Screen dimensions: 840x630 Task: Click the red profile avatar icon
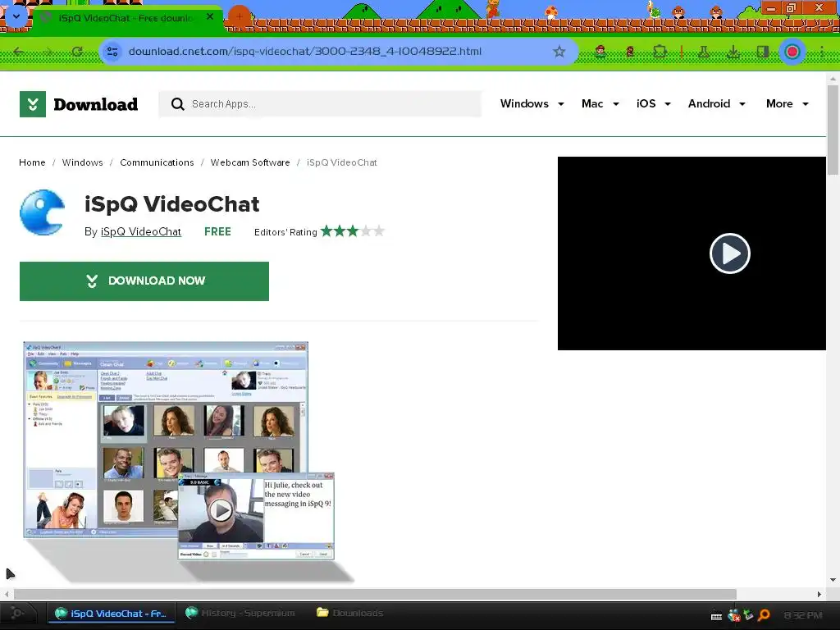792,52
